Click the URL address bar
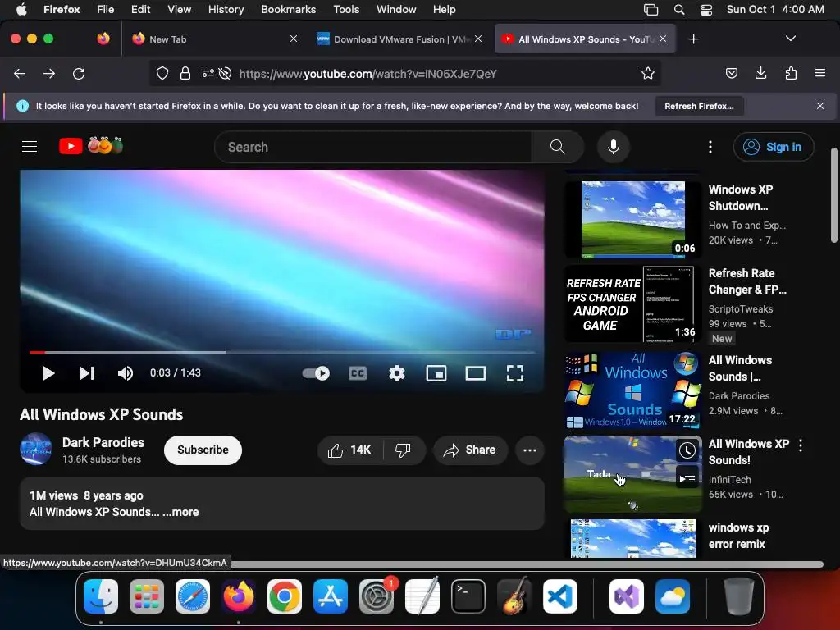Image resolution: width=840 pixels, height=630 pixels. [404, 73]
